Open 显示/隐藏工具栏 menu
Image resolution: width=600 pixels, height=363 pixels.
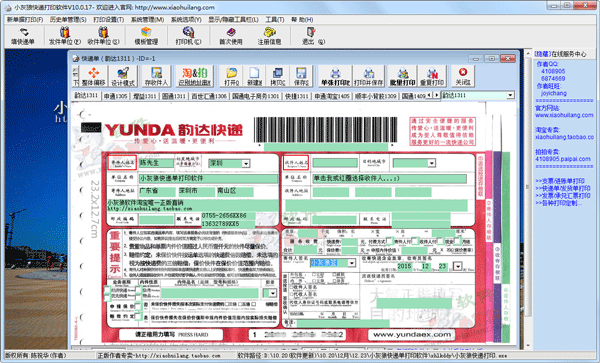point(233,20)
